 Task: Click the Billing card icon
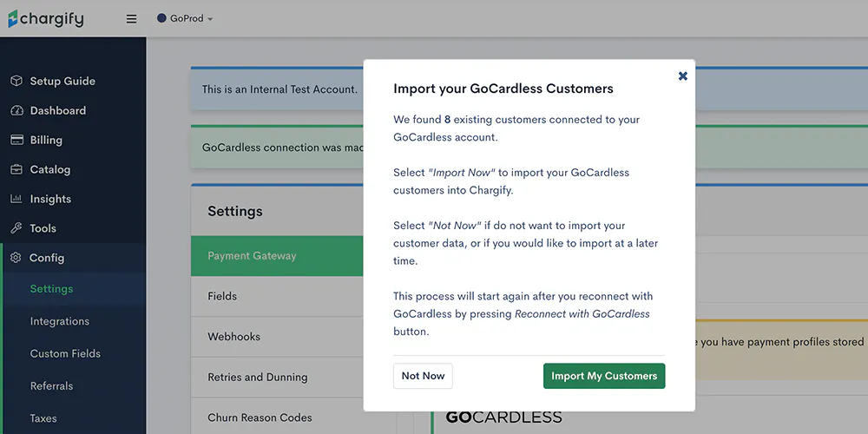[x=16, y=140]
